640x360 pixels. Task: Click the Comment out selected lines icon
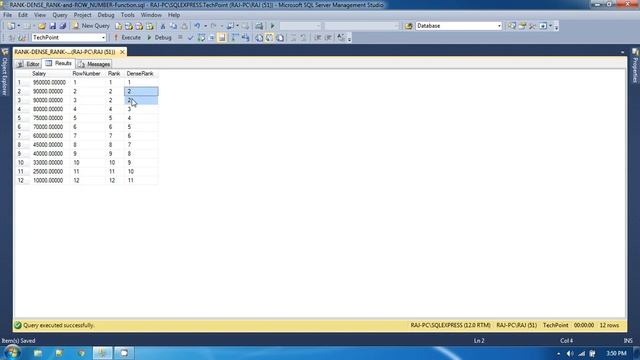293,38
